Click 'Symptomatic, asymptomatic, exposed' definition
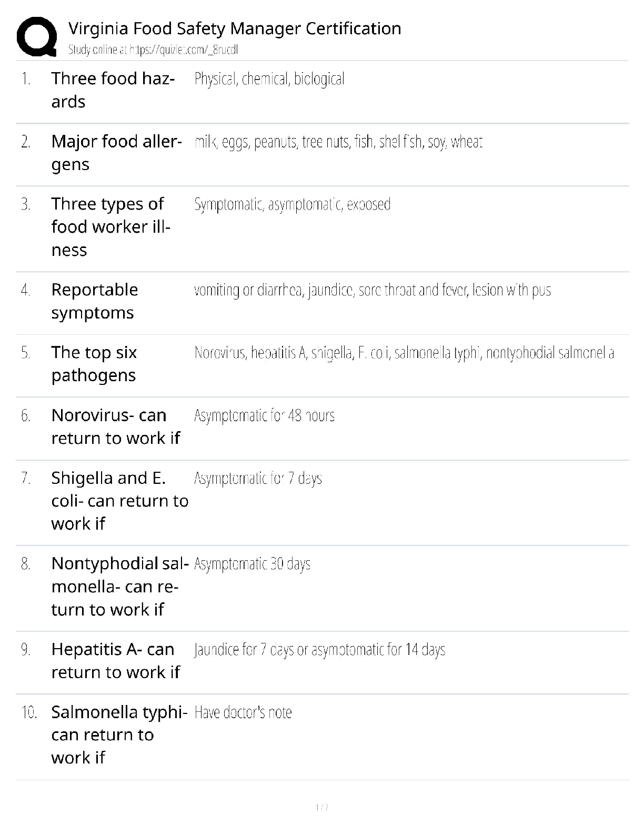 click(292, 204)
